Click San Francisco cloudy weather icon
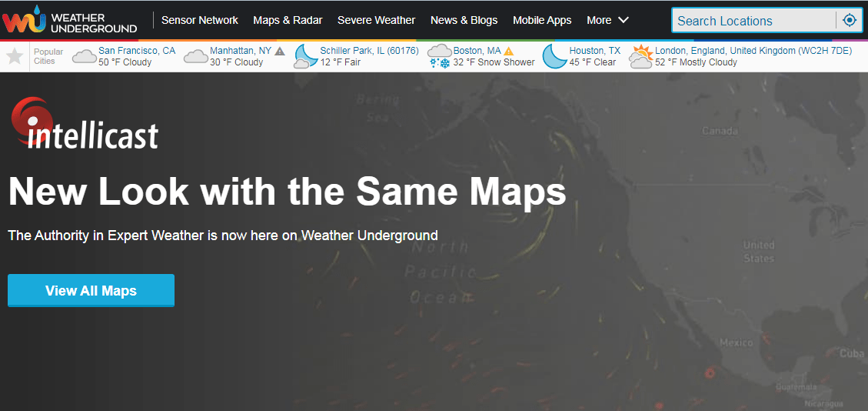 (84, 56)
